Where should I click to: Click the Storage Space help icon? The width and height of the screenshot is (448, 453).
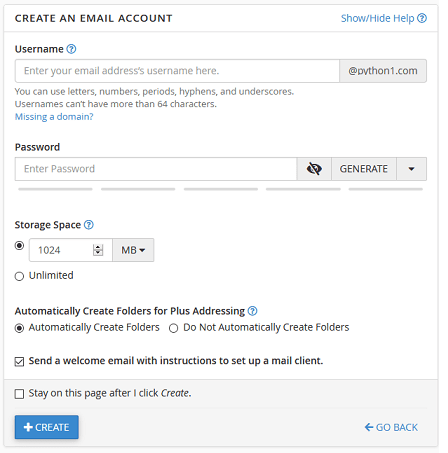pyautogui.click(x=89, y=225)
